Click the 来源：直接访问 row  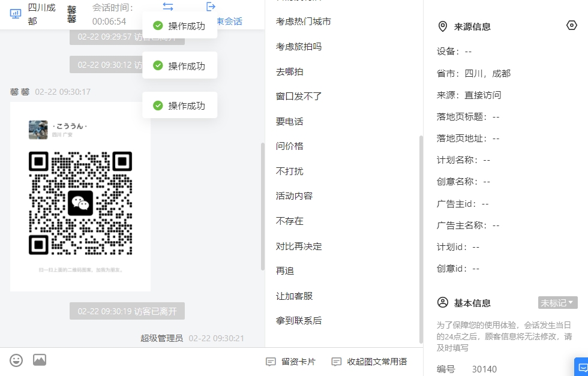tap(469, 95)
